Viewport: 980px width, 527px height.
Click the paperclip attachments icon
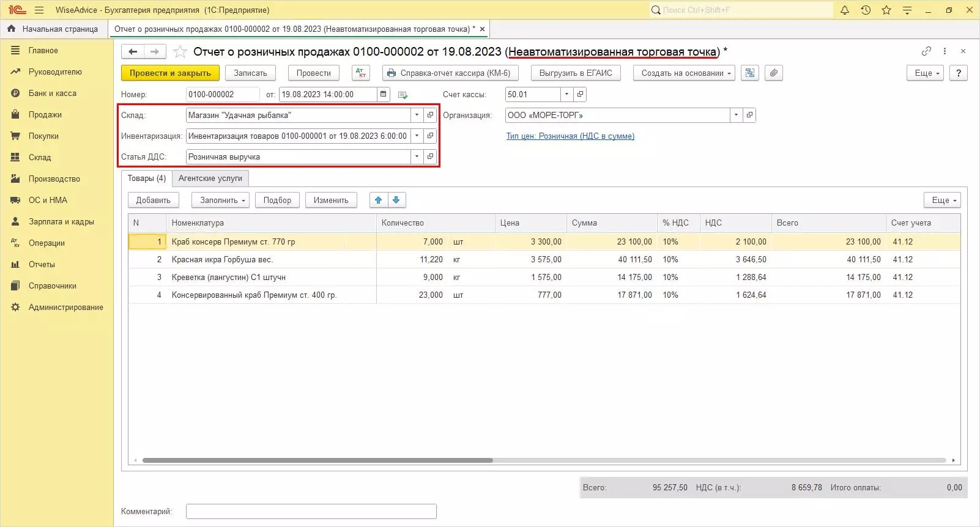(774, 73)
